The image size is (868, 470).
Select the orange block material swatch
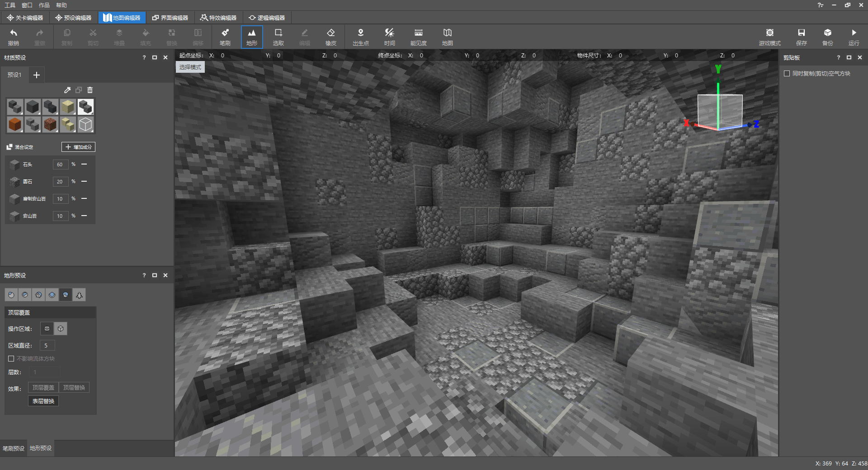coord(15,124)
